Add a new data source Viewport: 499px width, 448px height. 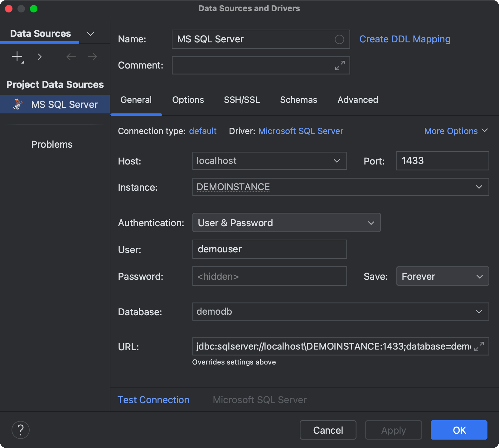pyautogui.click(x=17, y=57)
